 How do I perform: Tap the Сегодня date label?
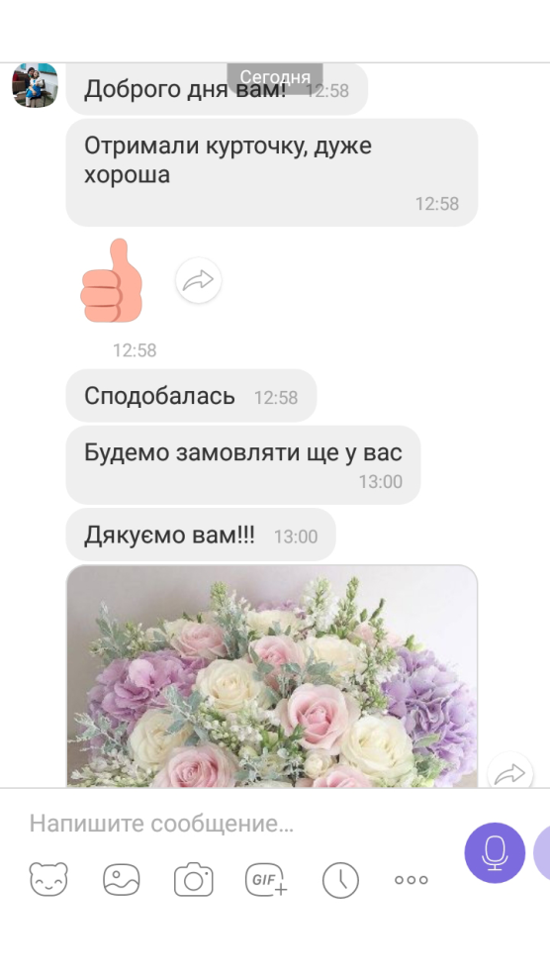(275, 77)
